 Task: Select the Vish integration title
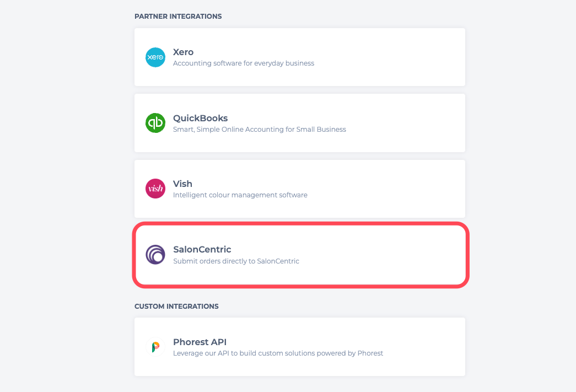coord(182,184)
